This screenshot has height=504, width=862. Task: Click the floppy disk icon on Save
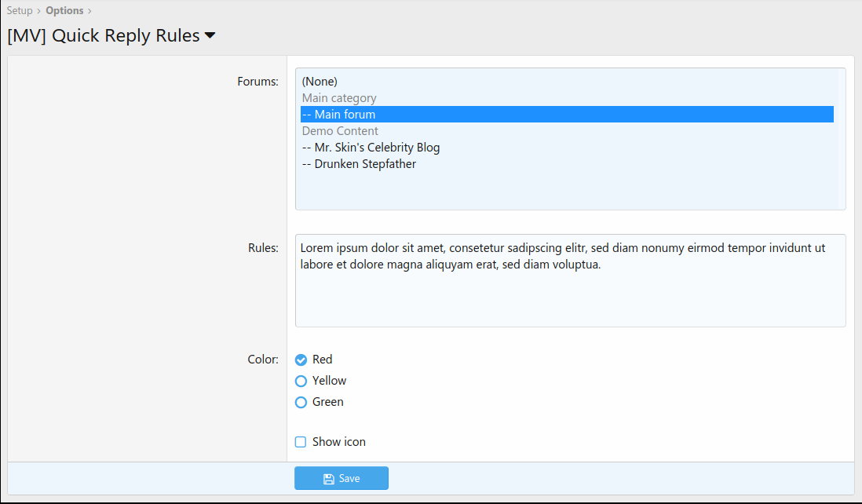point(329,479)
